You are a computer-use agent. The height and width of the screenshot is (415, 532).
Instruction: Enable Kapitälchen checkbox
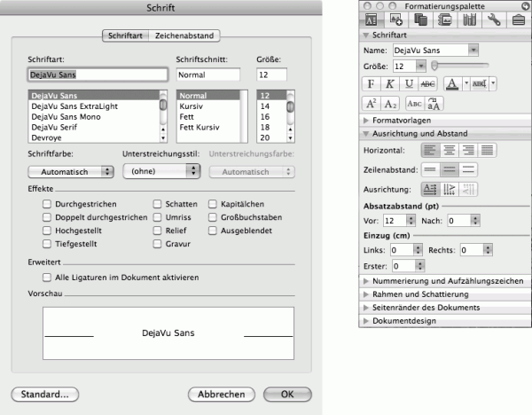213,204
